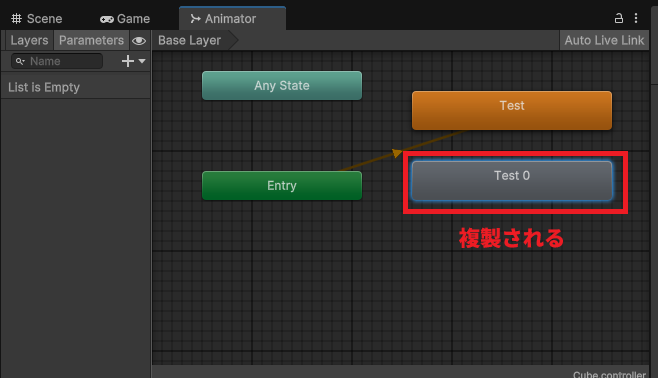Switch to the Game tab
Viewport: 658px width, 378px height.
click(x=125, y=18)
